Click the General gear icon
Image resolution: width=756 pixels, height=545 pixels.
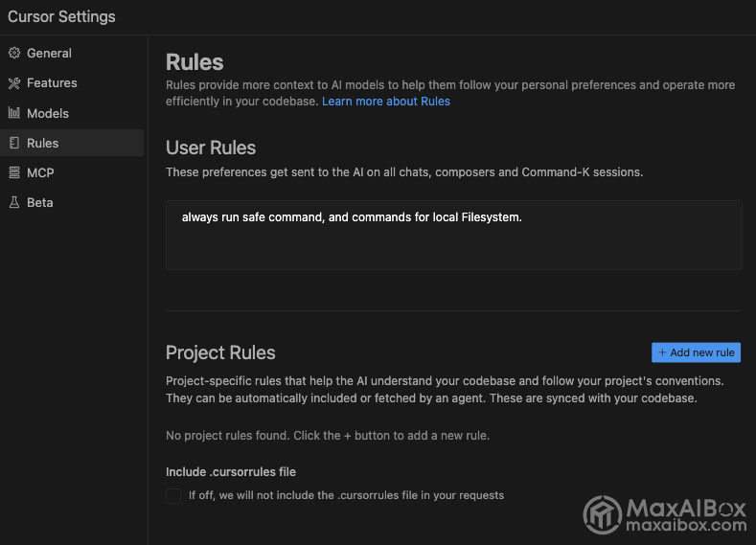point(14,53)
